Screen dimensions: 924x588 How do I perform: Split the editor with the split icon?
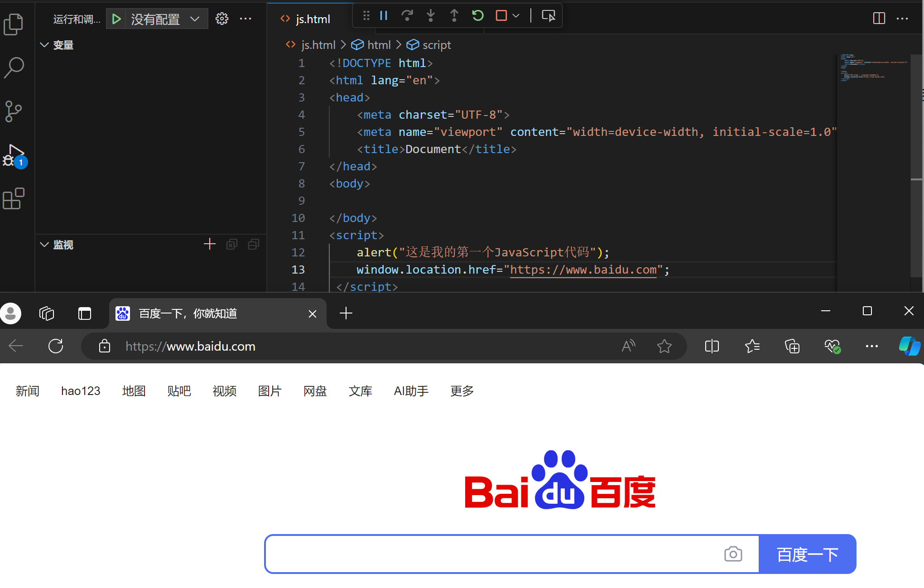click(x=879, y=19)
